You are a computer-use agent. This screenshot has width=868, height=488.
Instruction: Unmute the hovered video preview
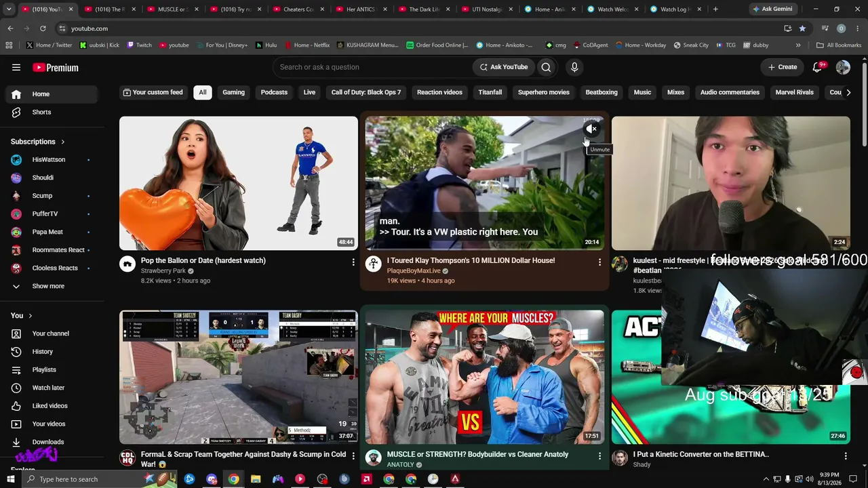592,129
